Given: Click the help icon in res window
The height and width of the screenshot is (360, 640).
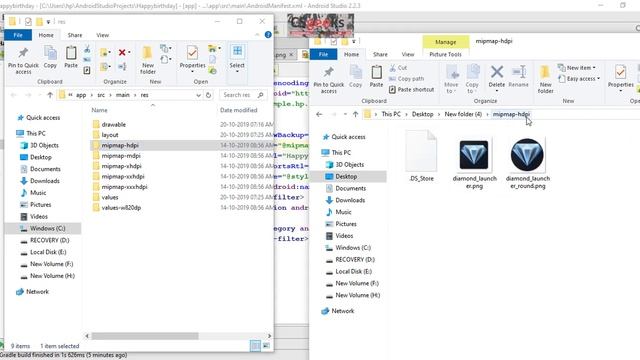Looking at the screenshot, I should pos(268,35).
